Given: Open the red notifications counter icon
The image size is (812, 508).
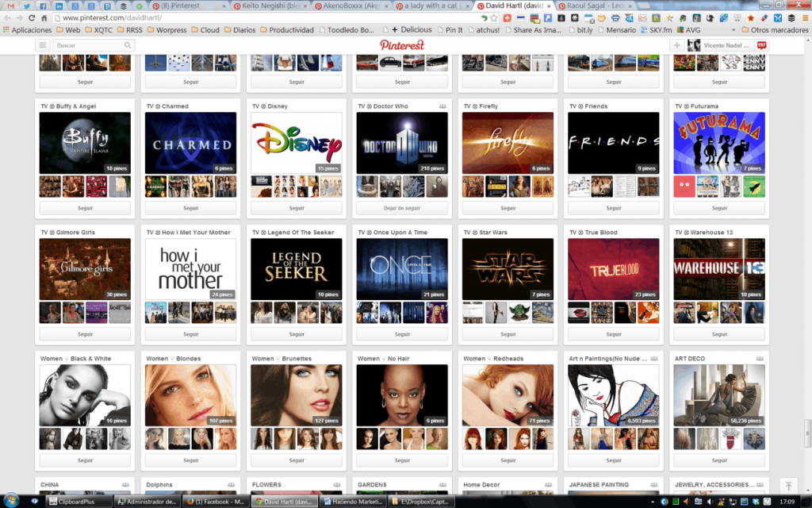Looking at the screenshot, I should [x=762, y=45].
